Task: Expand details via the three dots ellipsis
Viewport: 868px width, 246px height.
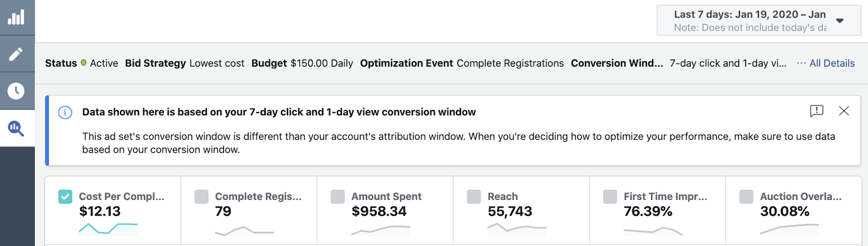Action: coord(801,63)
